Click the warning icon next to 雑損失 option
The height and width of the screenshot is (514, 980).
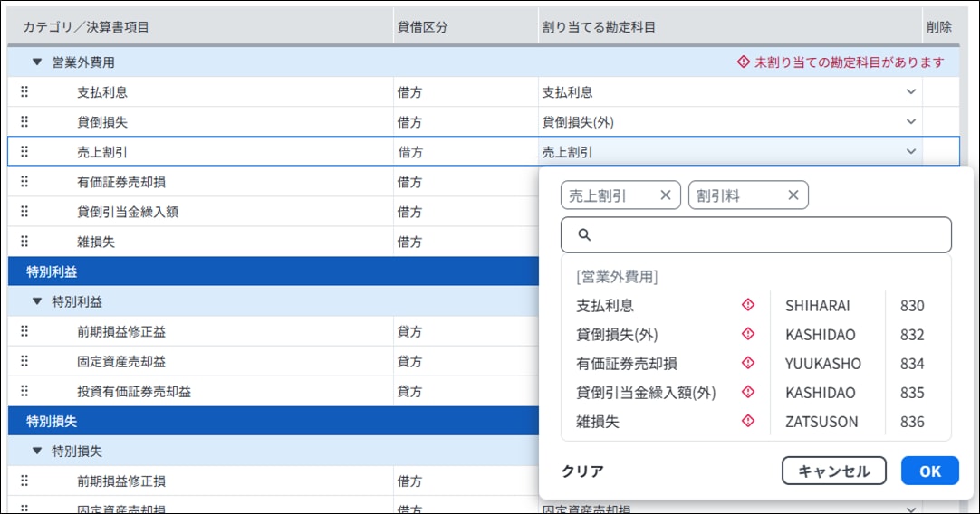point(747,421)
